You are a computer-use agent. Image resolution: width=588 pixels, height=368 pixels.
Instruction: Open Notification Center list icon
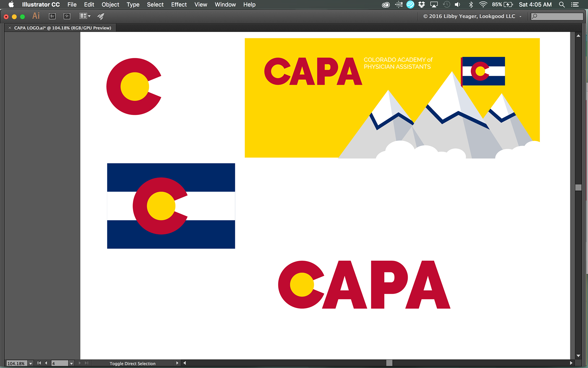pyautogui.click(x=575, y=5)
